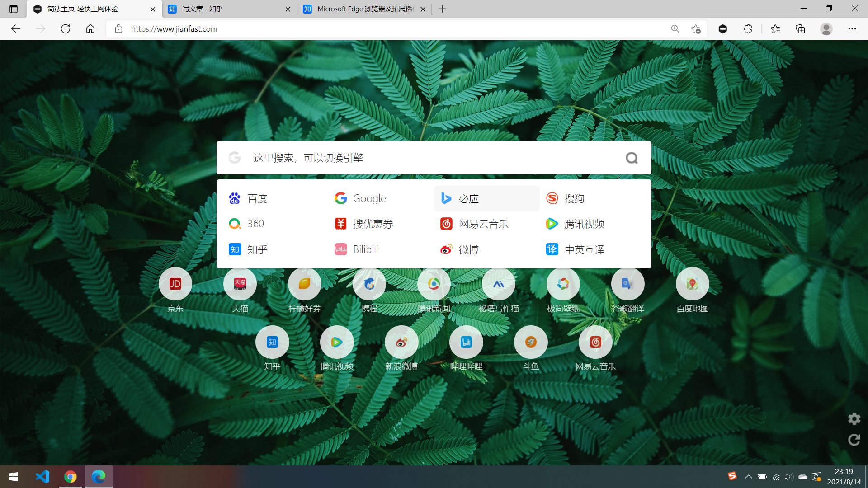
Task: Select Google search engine
Action: [x=381, y=198]
